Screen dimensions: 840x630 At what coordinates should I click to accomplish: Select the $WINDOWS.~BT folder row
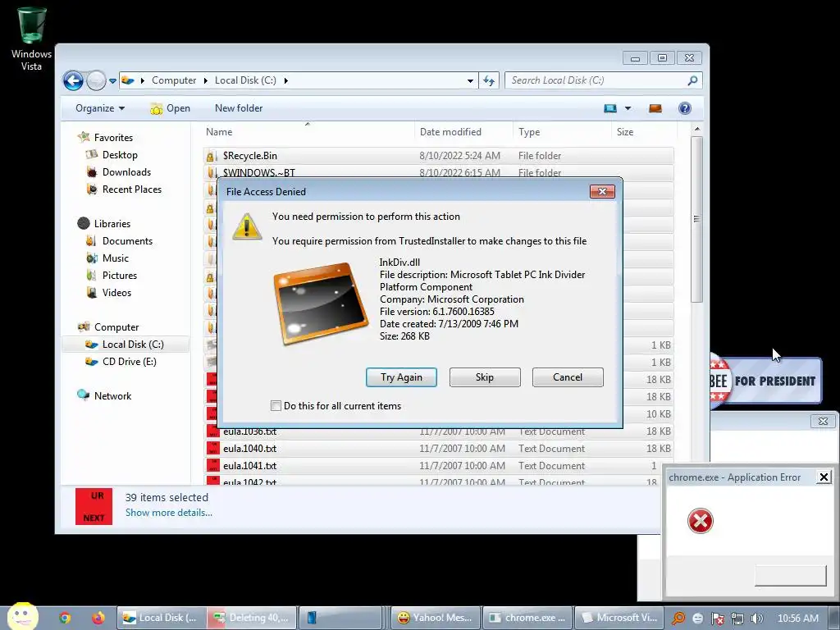pyautogui.click(x=438, y=172)
